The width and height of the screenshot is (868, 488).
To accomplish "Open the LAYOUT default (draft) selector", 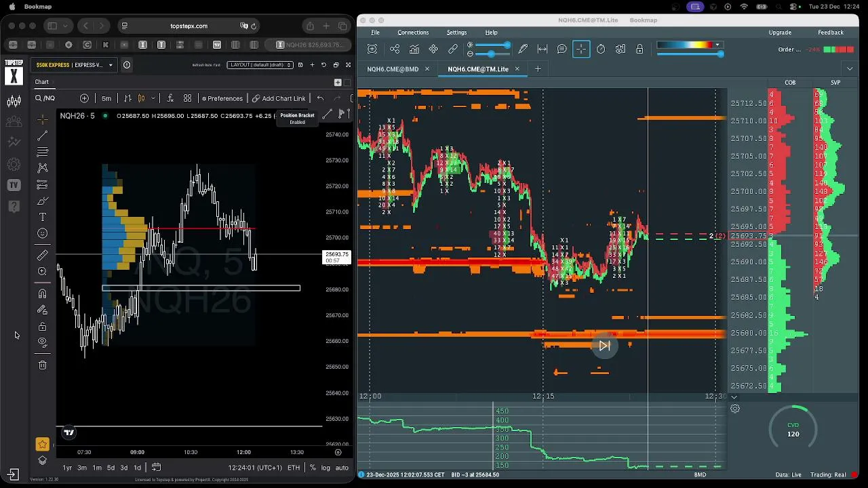I will click(x=260, y=65).
